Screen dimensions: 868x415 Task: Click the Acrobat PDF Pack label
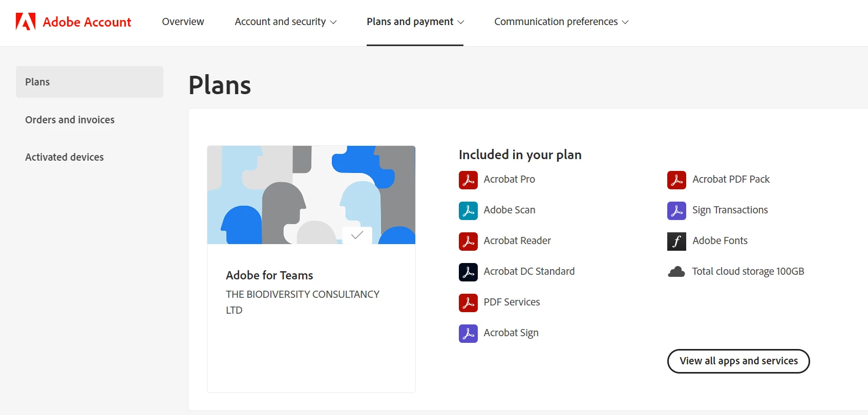click(731, 179)
